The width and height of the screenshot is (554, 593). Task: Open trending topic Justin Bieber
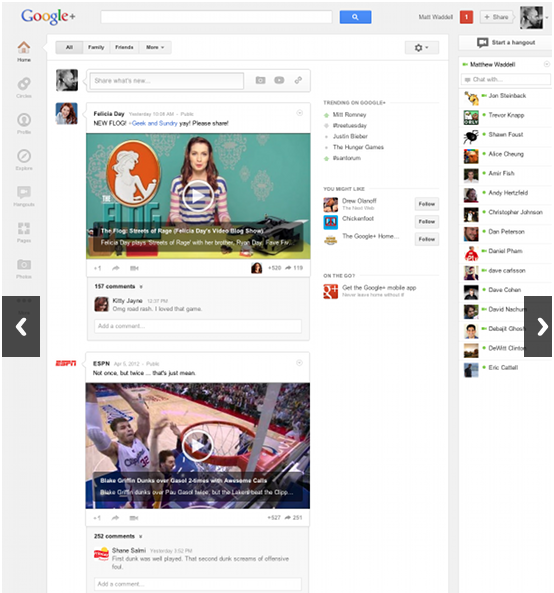(350, 136)
